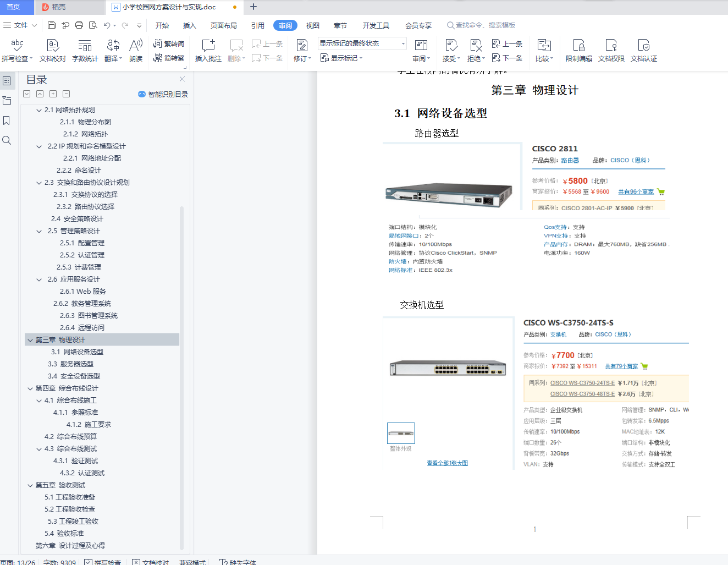728x565 pixels.
Task: Click the bookmark icon in the left sidebar
Action: tap(7, 120)
